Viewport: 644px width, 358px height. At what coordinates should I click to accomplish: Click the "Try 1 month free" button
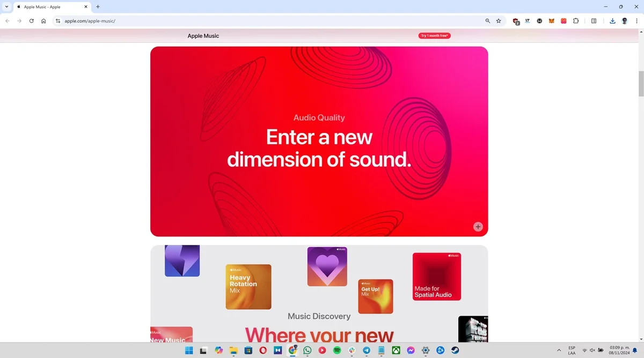[434, 35]
